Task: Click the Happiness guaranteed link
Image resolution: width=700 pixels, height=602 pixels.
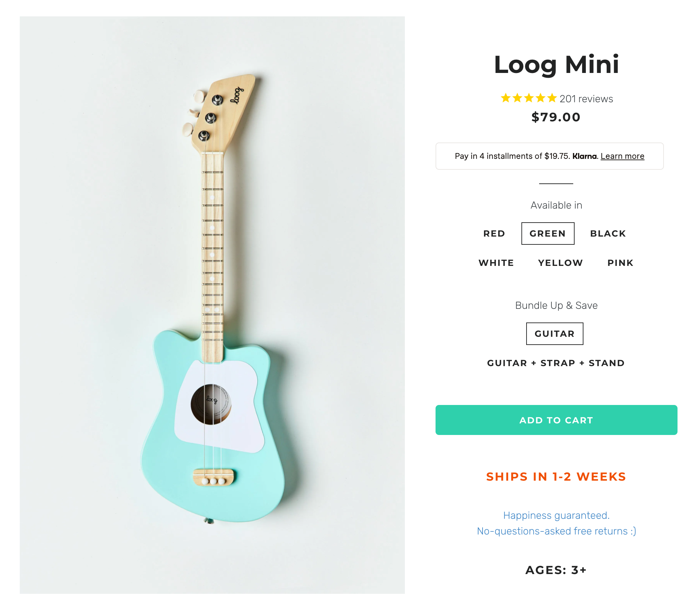Action: (x=556, y=515)
